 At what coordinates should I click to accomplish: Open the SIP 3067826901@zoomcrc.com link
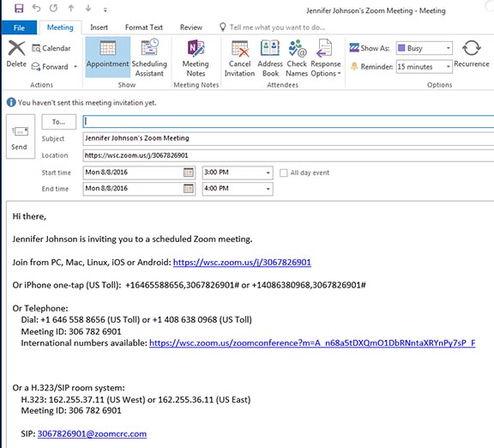92,433
